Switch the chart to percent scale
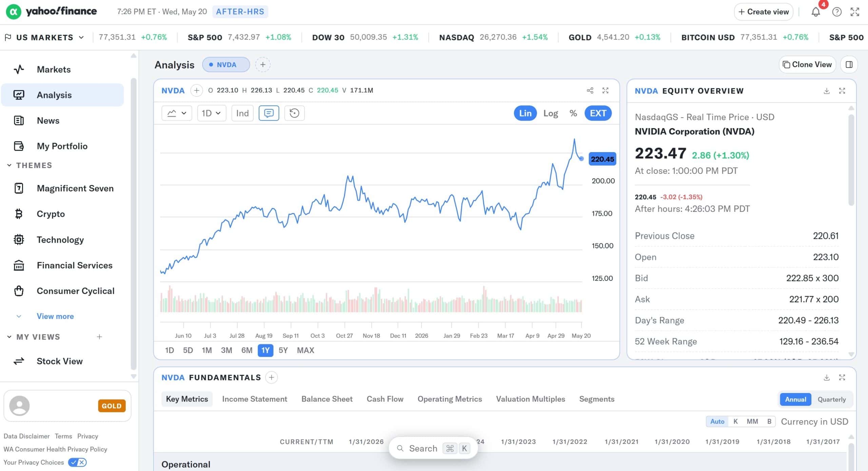Image resolution: width=868 pixels, height=471 pixels. 573,113
